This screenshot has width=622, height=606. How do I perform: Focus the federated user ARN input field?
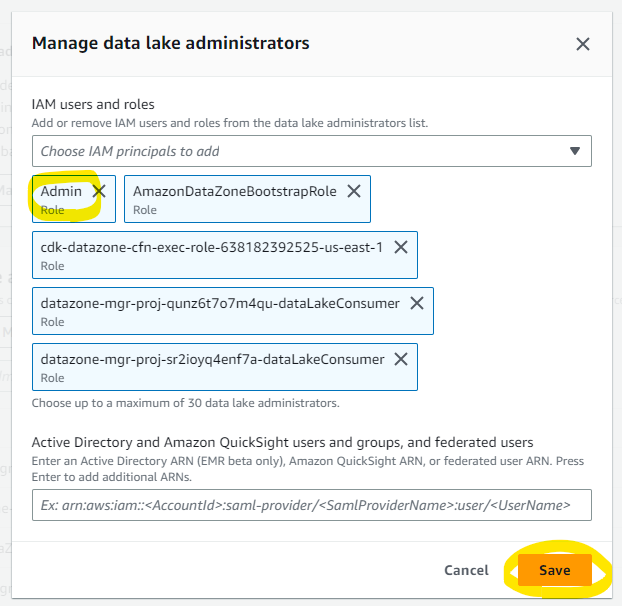tap(312, 505)
